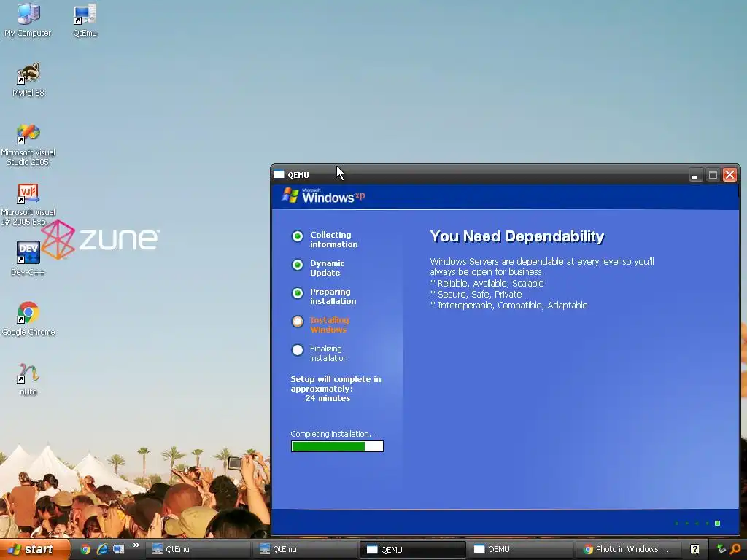Click the question mark help icon on taskbar
The height and width of the screenshot is (560, 747).
point(694,549)
